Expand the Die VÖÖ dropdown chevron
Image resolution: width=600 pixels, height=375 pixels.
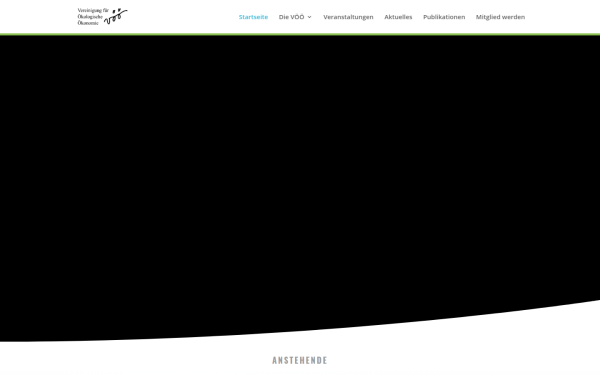[x=310, y=17]
